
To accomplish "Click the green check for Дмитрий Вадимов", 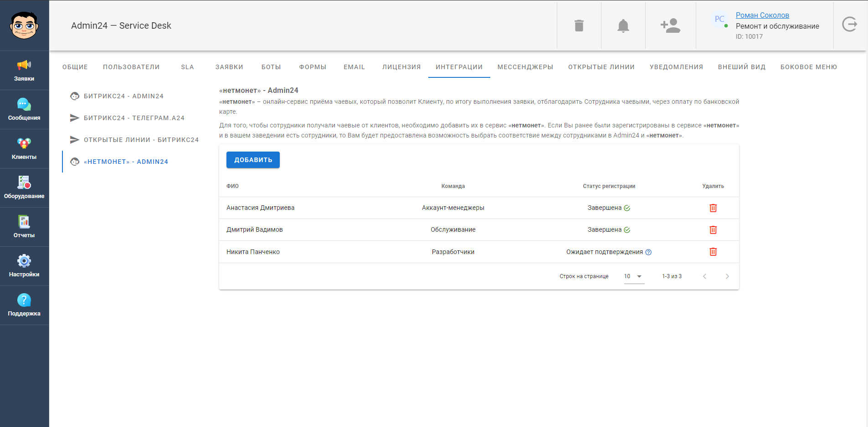I will click(x=627, y=230).
